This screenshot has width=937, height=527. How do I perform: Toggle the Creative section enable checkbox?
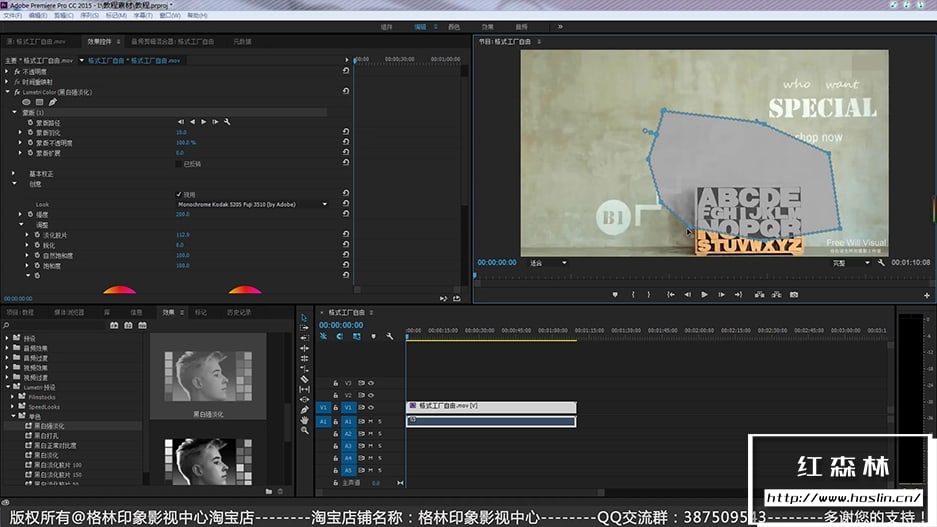point(179,194)
